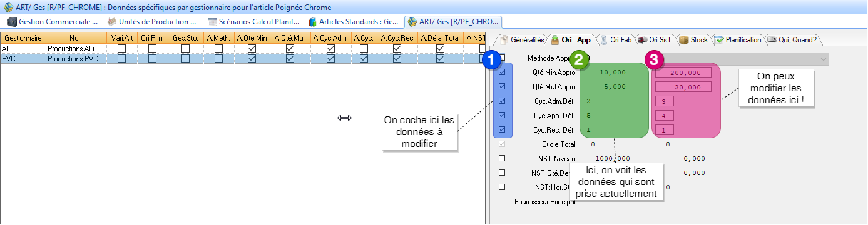Click the Cyc.Réc. Déf. input field
The image size is (868, 225).
pyautogui.click(x=665, y=130)
